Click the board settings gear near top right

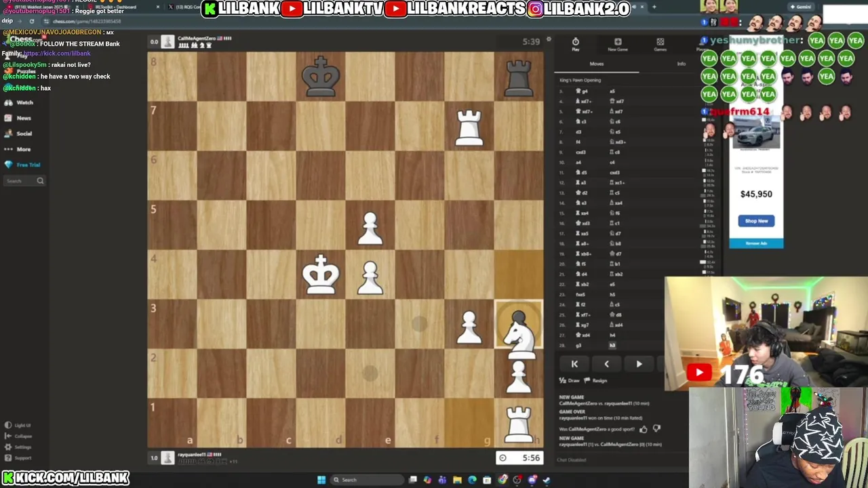tap(549, 40)
